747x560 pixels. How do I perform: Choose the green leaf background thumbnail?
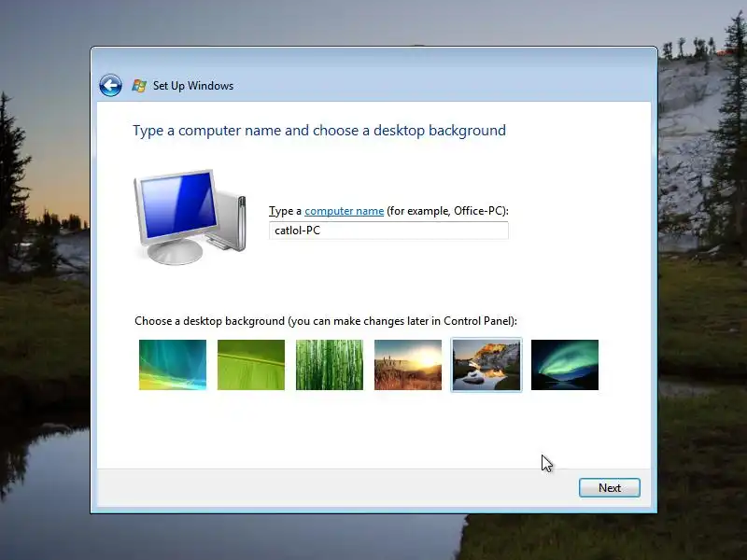tap(251, 365)
